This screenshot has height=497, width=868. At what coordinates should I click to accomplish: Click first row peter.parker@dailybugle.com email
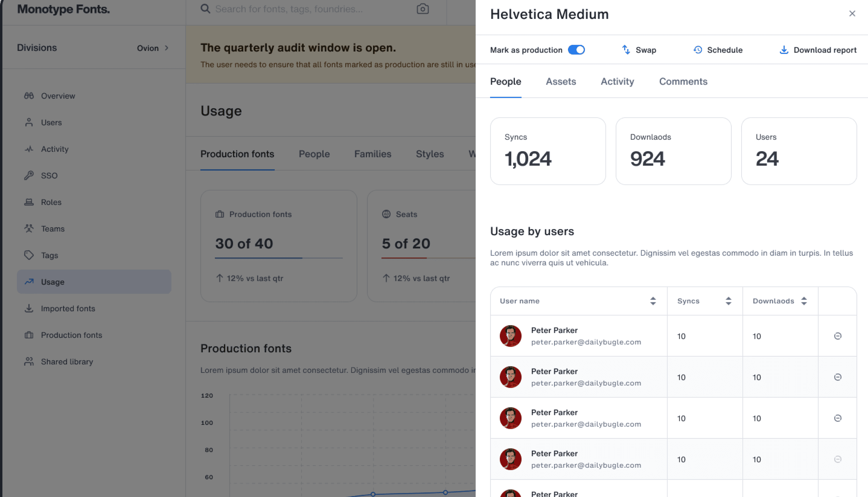(586, 342)
